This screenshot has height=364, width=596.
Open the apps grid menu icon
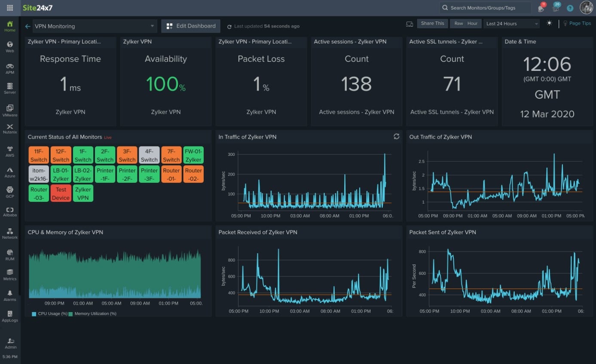10,8
